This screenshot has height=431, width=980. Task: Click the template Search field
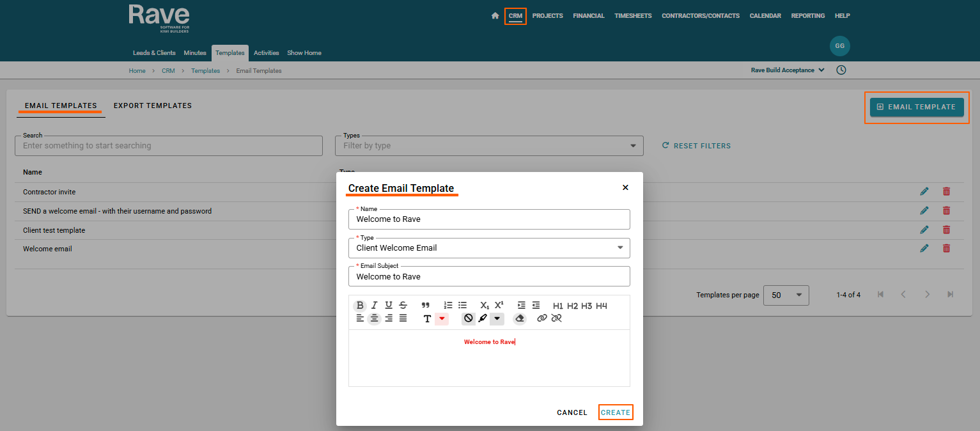pyautogui.click(x=169, y=146)
